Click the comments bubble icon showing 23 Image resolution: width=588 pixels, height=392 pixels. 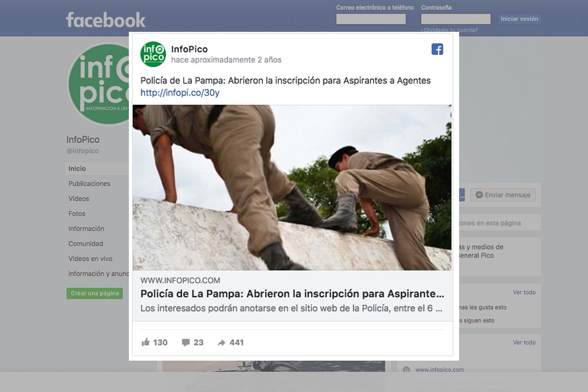(x=186, y=343)
